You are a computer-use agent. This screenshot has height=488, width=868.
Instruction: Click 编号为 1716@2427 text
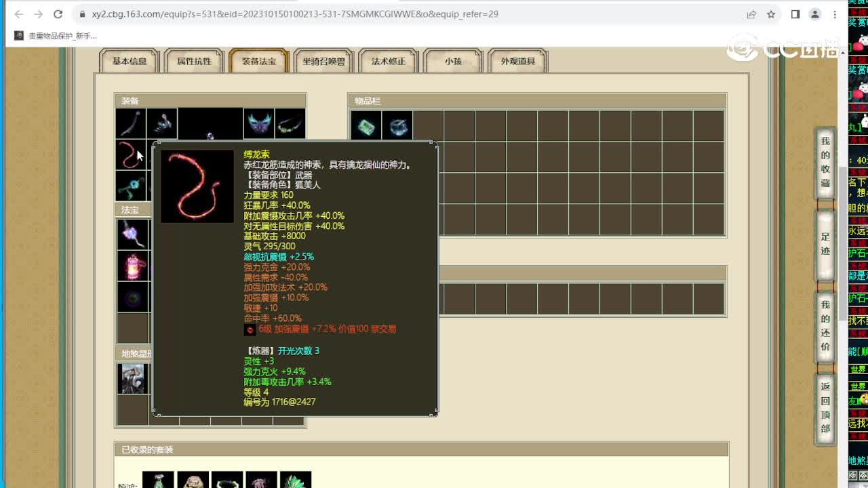pyautogui.click(x=279, y=402)
